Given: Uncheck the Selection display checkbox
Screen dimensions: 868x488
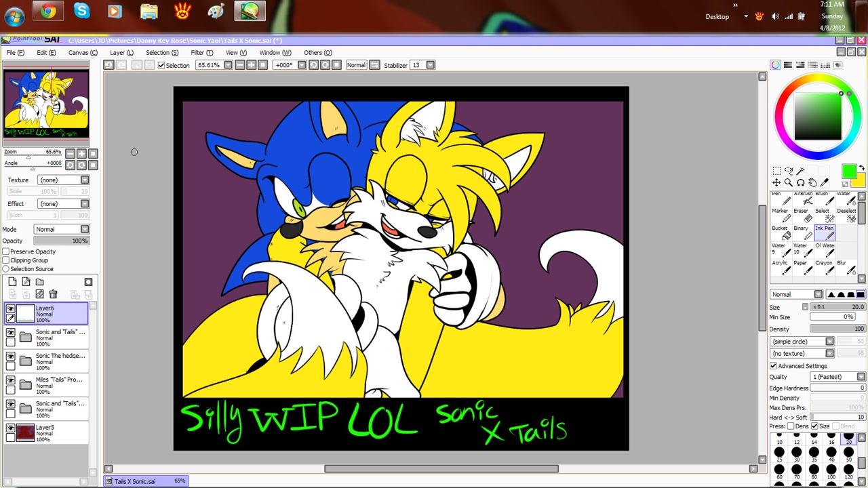Looking at the screenshot, I should pyautogui.click(x=161, y=65).
